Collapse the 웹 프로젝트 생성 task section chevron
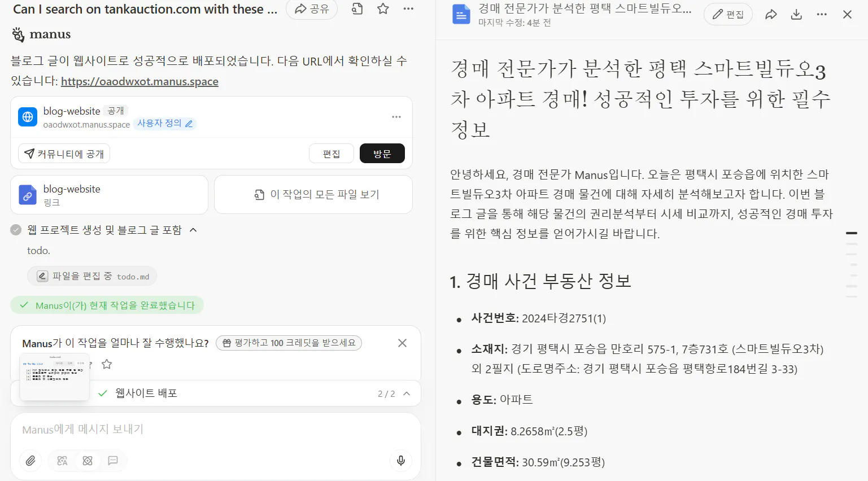This screenshot has width=868, height=481. point(193,230)
